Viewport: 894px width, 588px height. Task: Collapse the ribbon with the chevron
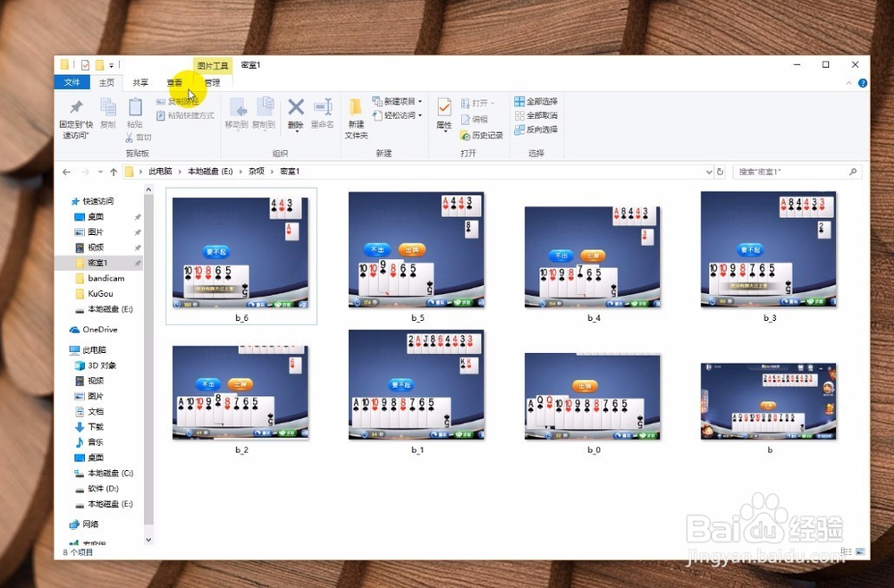(849, 83)
